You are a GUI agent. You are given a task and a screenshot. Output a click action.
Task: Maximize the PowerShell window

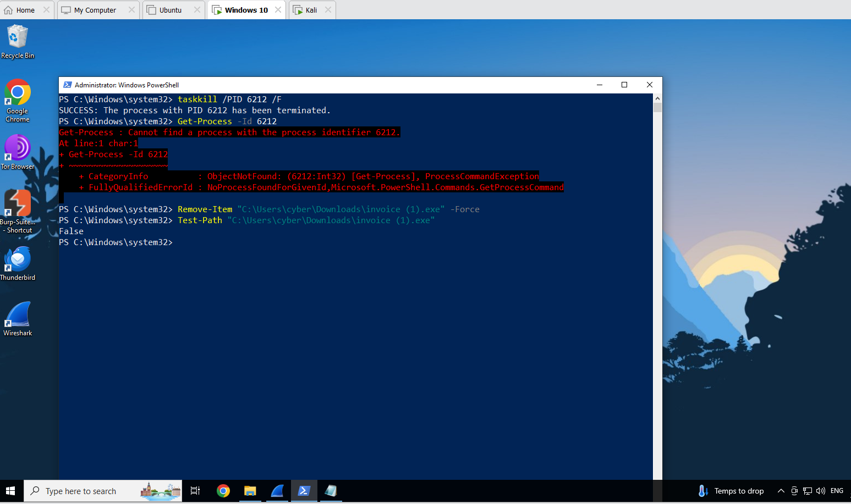point(624,85)
